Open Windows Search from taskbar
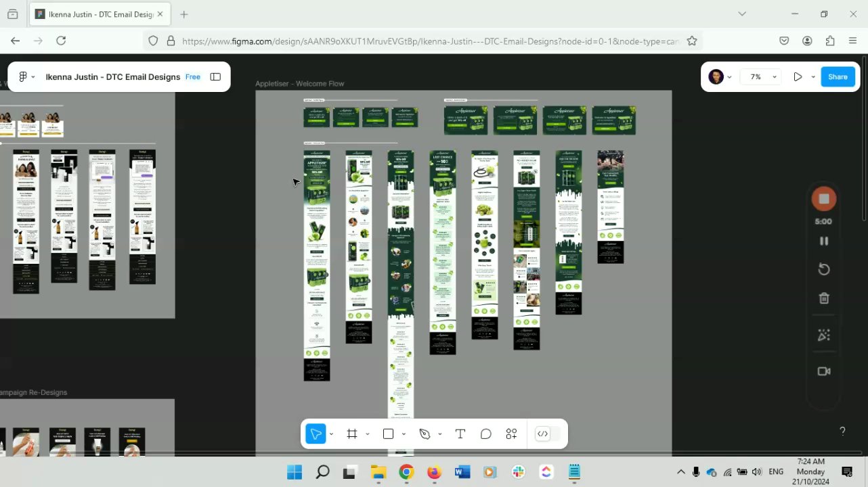 [x=323, y=472]
